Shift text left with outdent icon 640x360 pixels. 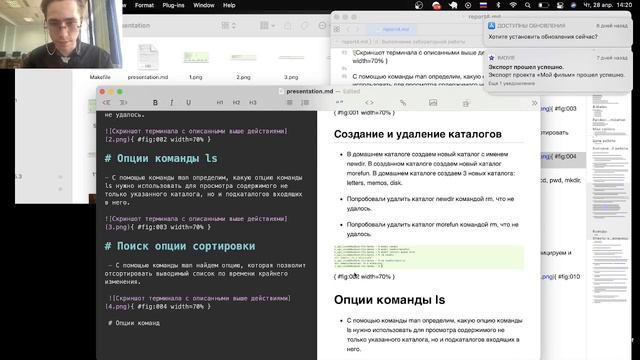[107, 103]
